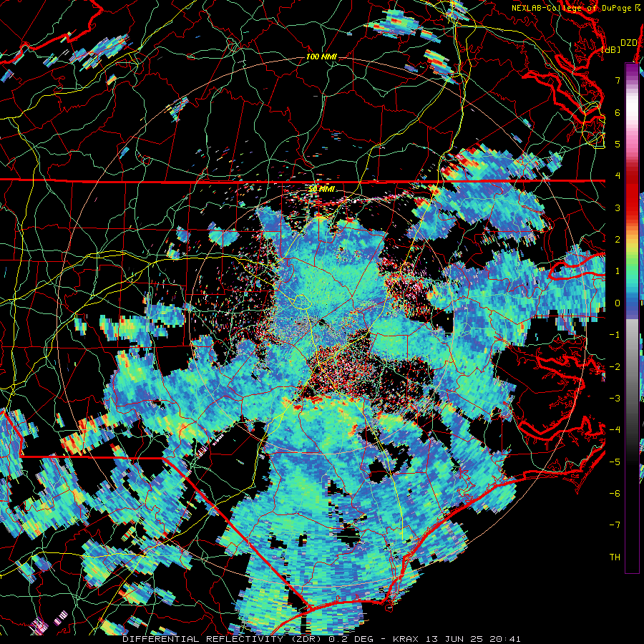Click the 20:41 timestamp
The height and width of the screenshot is (644, 644).
[x=504, y=639]
